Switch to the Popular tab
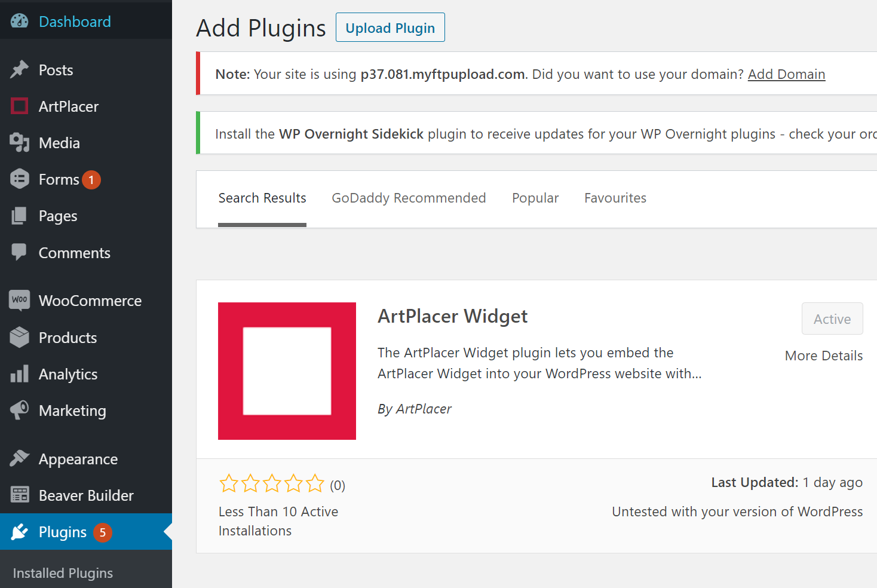This screenshot has width=877, height=588. (535, 198)
